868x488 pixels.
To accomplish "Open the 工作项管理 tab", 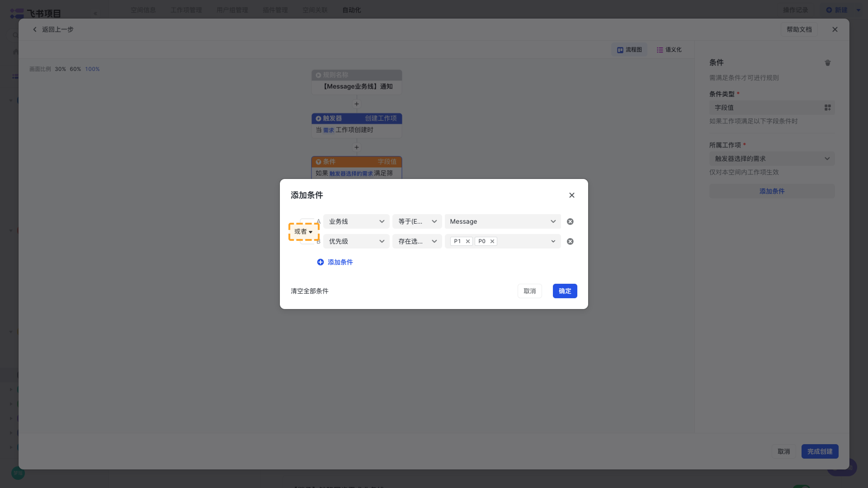I will point(186,10).
